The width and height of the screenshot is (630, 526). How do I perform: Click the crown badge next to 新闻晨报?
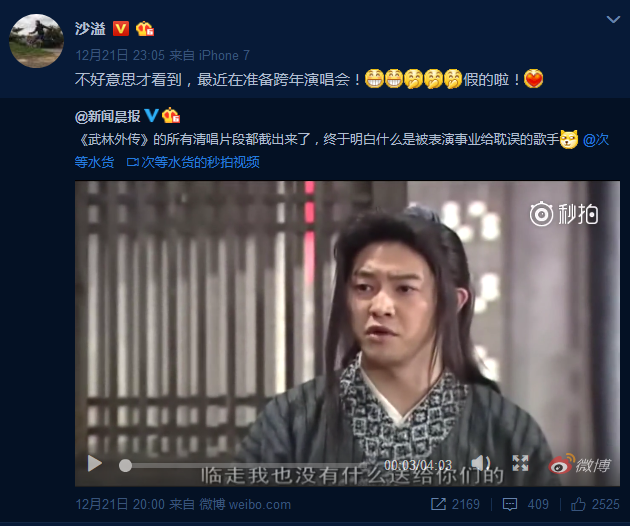(x=171, y=116)
